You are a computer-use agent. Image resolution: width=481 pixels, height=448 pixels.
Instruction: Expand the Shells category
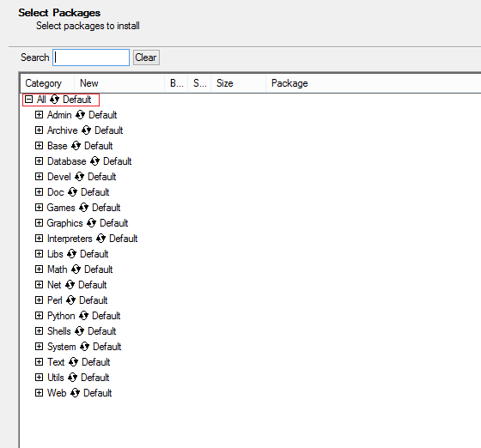pyautogui.click(x=39, y=331)
